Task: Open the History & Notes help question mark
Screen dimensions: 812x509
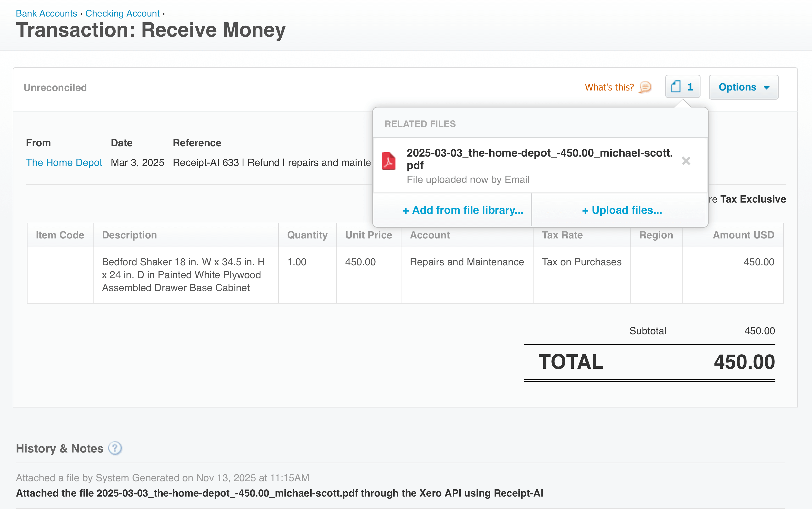Action: click(x=114, y=448)
